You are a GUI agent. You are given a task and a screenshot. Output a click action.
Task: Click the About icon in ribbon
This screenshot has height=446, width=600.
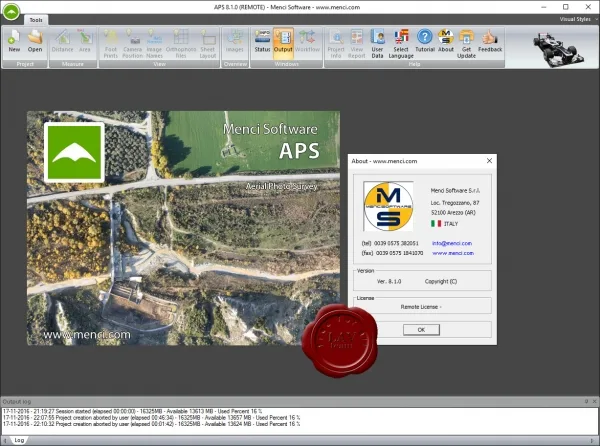[x=446, y=41]
